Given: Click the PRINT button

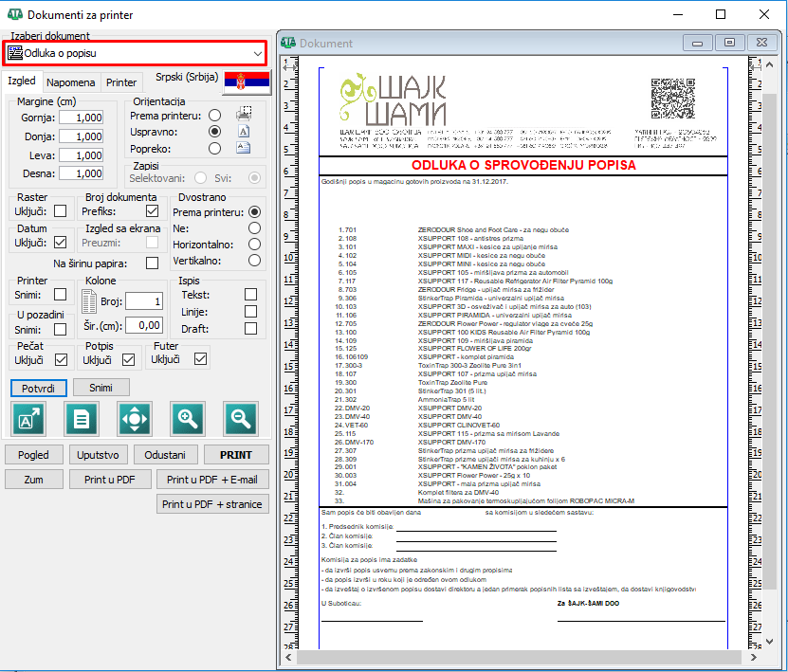Looking at the screenshot, I should coord(236,455).
